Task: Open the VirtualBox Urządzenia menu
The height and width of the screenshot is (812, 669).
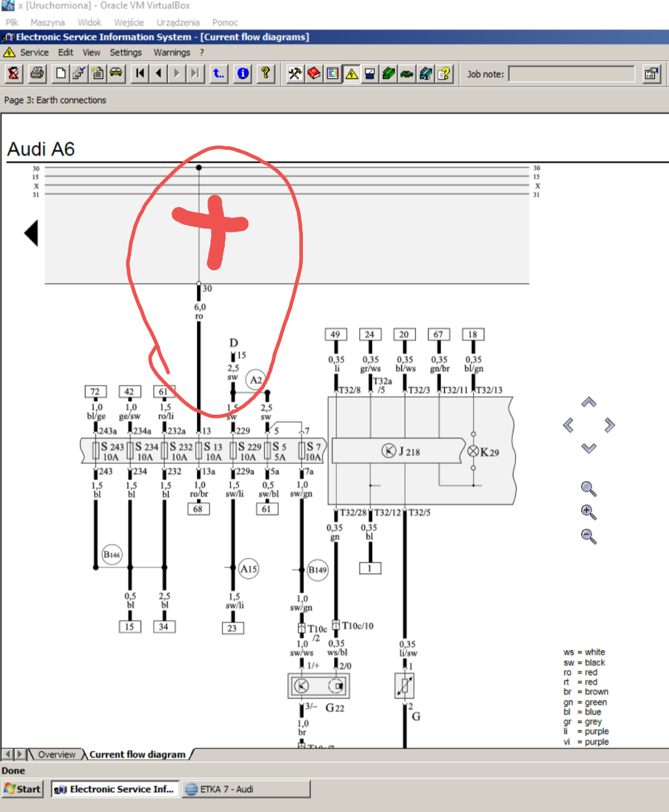Action: (x=178, y=22)
